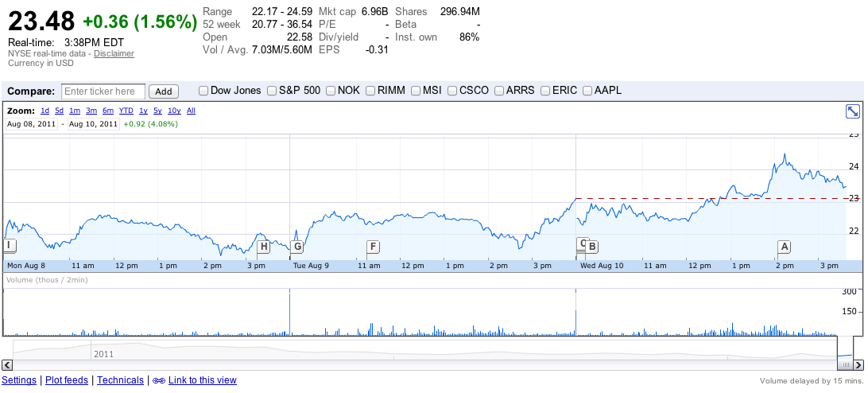Check the S&P 500 comparison box
The height and width of the screenshot is (393, 868).
272,91
